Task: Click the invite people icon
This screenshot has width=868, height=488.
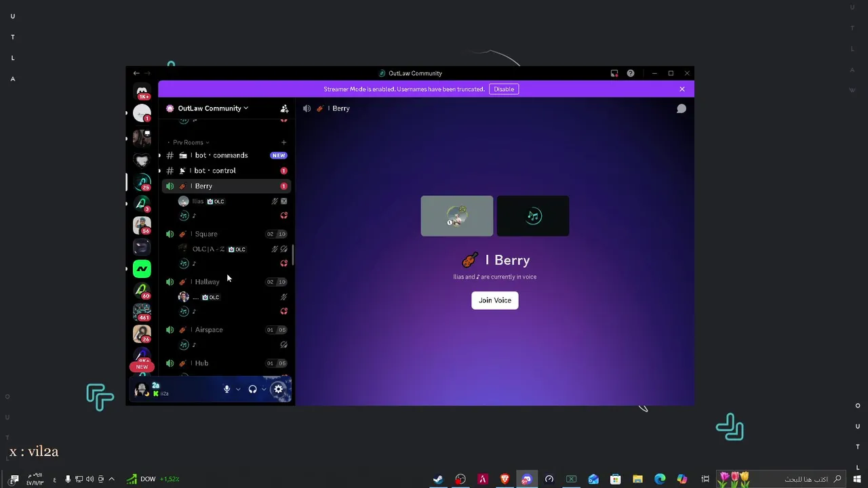Action: tap(284, 108)
